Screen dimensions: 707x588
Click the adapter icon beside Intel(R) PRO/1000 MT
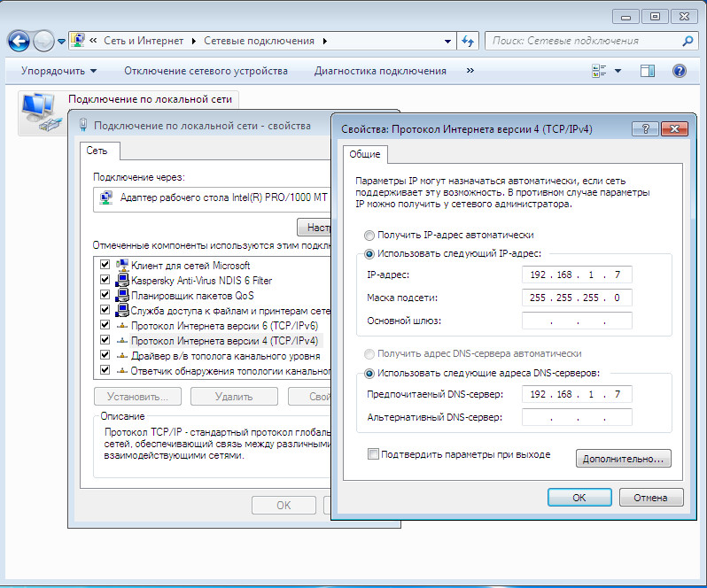(x=106, y=197)
